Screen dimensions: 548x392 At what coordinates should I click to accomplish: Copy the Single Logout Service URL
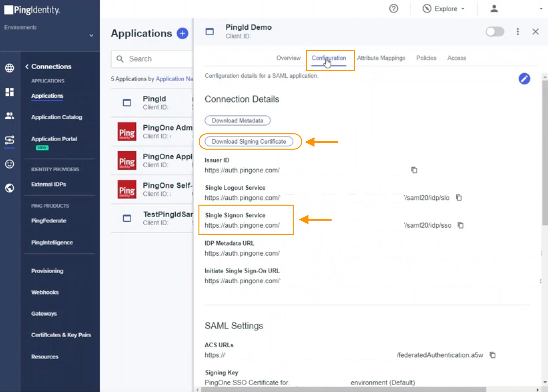tap(459, 198)
